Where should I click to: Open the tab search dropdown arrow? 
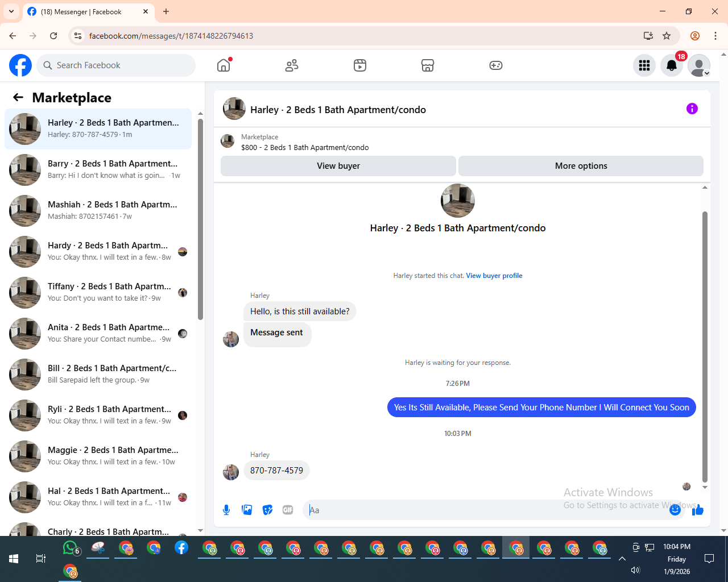(x=11, y=11)
